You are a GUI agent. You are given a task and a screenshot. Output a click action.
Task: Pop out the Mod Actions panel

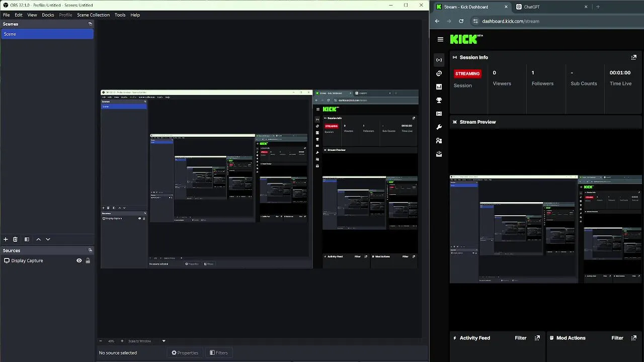[x=634, y=338]
